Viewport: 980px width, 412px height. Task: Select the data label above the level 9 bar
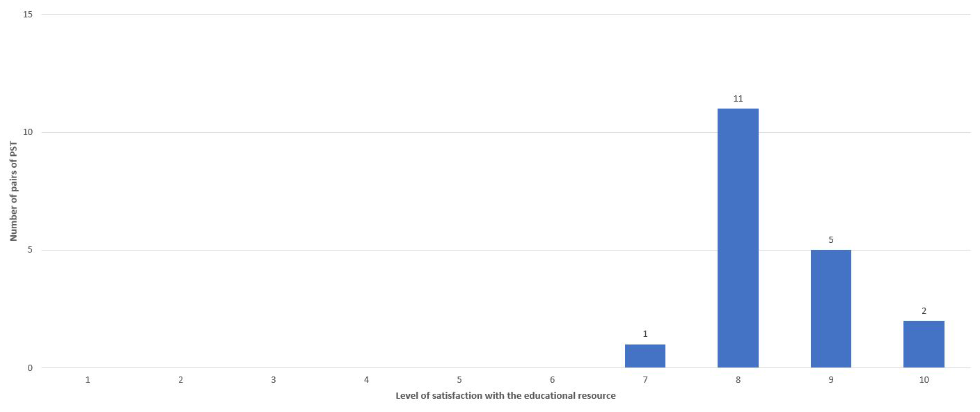coord(830,240)
